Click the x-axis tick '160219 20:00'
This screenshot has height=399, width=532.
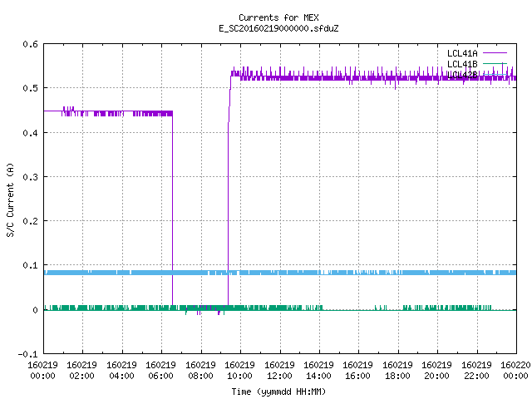pos(437,370)
